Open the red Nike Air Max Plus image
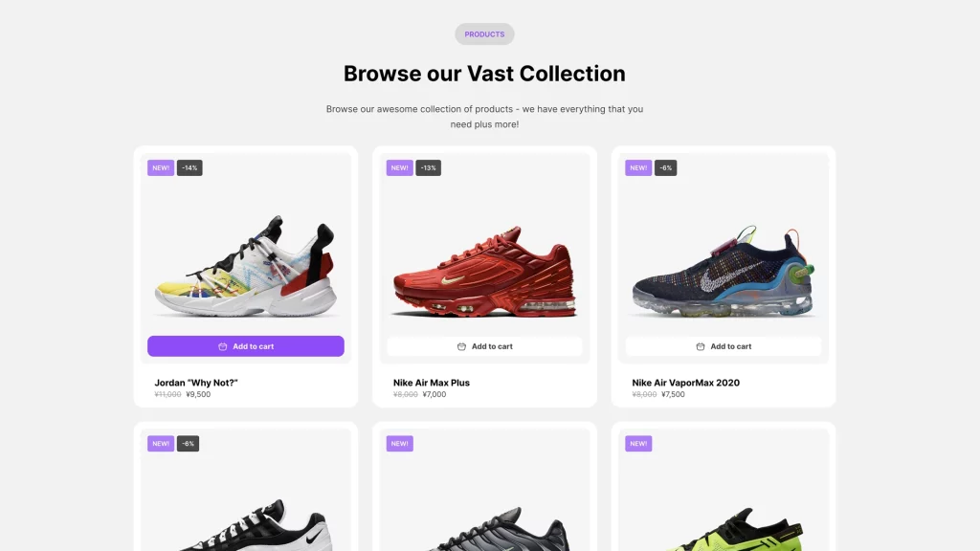Screen dimensions: 980x551 coord(484,272)
